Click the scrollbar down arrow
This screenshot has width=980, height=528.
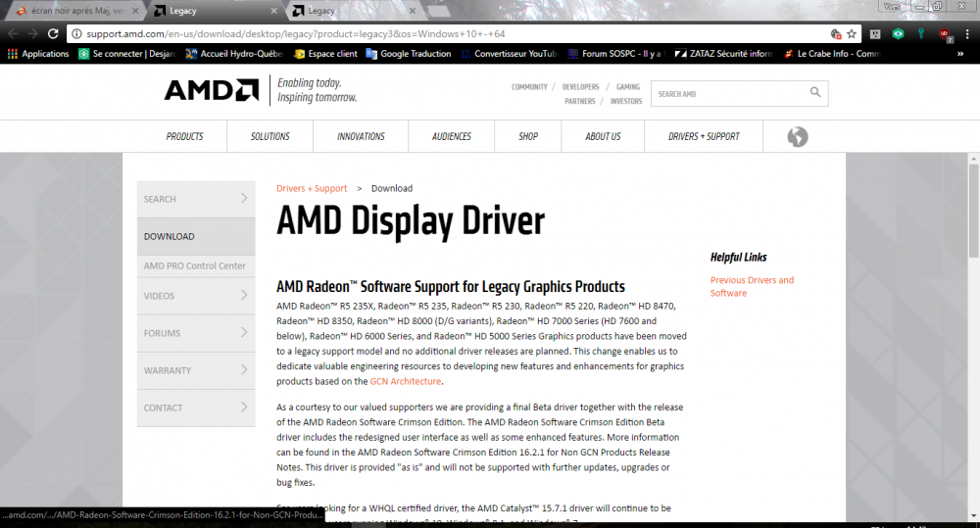click(974, 516)
